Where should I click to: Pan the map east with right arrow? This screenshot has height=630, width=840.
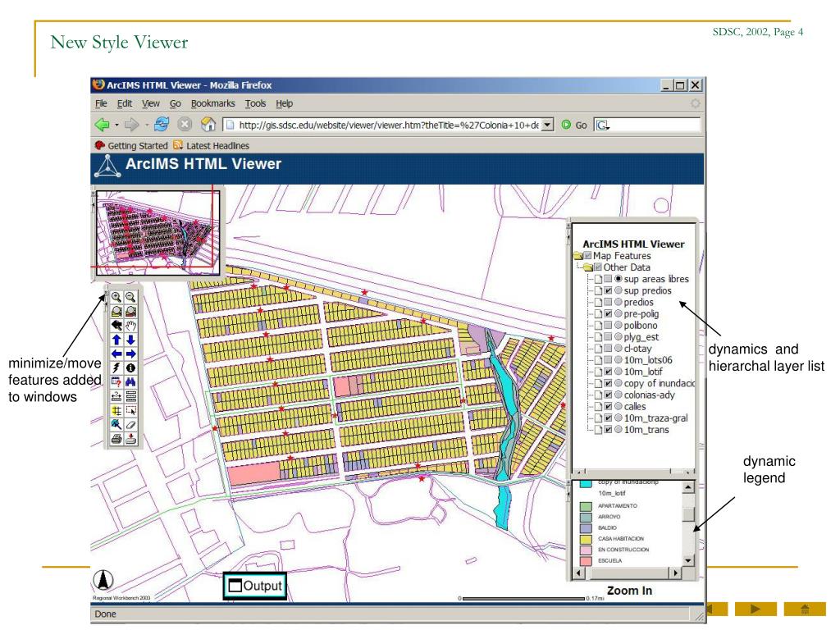(x=130, y=354)
